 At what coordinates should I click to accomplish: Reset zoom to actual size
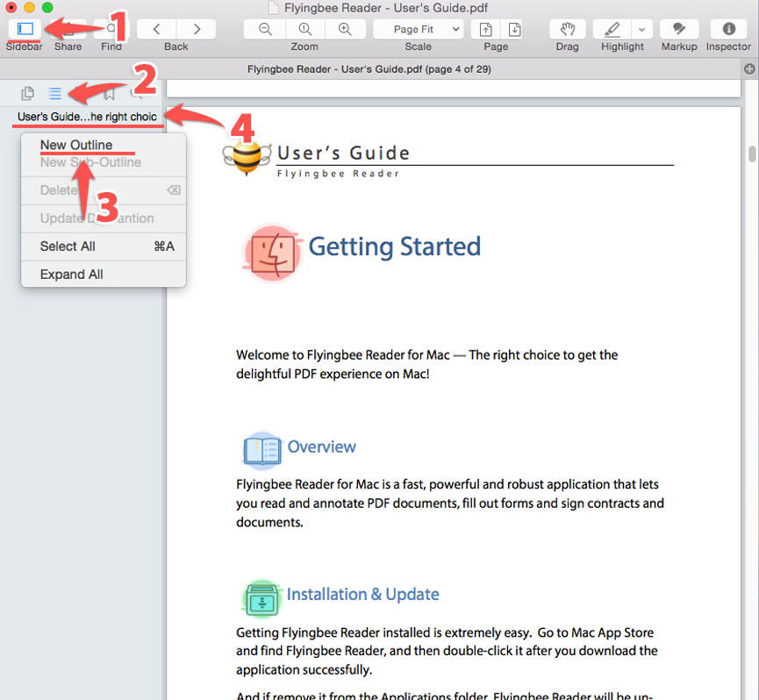coord(305,29)
